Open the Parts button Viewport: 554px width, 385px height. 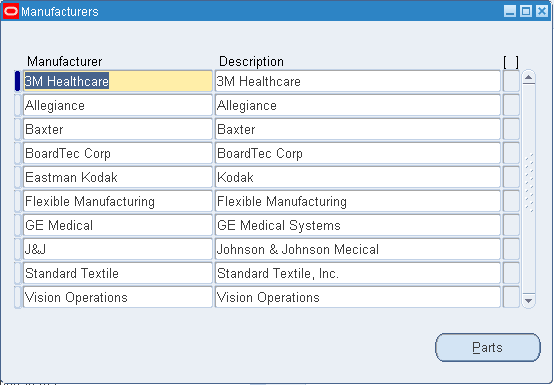[x=488, y=347]
